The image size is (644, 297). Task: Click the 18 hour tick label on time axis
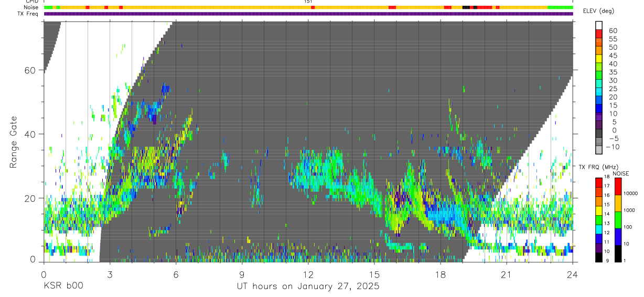click(x=441, y=274)
